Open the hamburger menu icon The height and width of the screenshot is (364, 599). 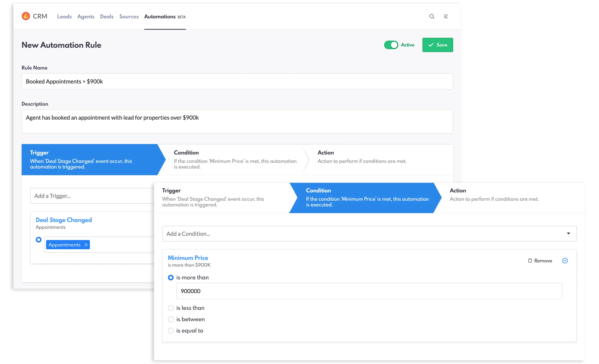tap(446, 16)
